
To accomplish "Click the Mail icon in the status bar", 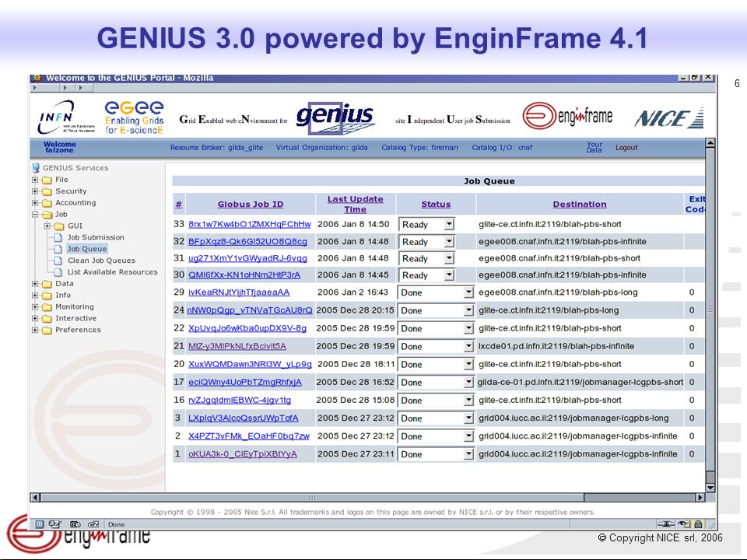I will click(x=54, y=524).
